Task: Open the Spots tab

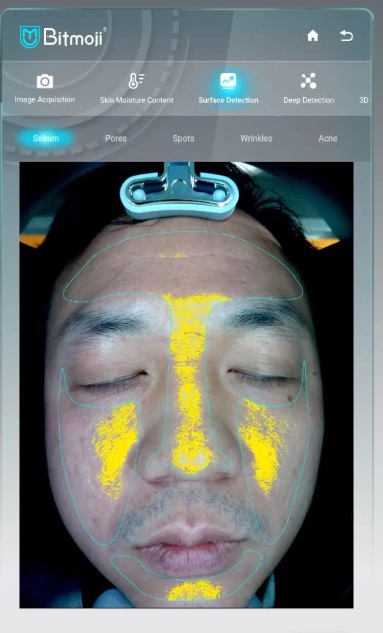Action: pos(184,138)
